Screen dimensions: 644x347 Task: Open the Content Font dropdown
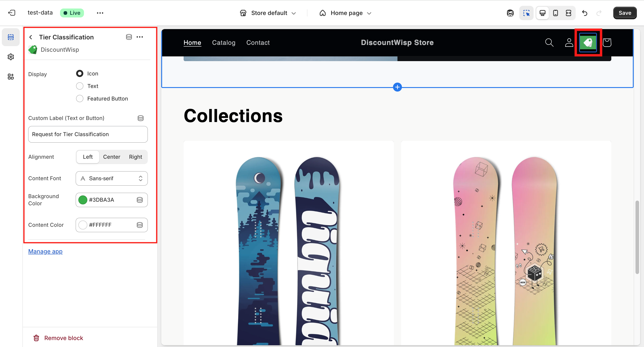pyautogui.click(x=112, y=178)
